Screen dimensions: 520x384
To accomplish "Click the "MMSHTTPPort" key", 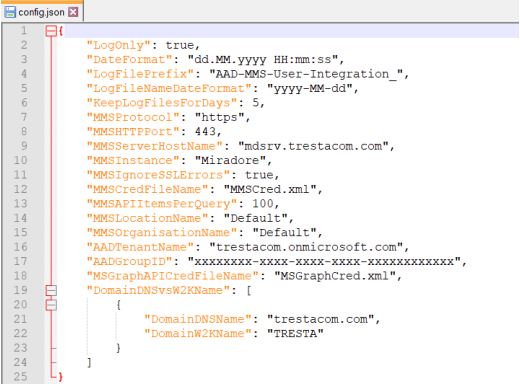I will 133,132.
